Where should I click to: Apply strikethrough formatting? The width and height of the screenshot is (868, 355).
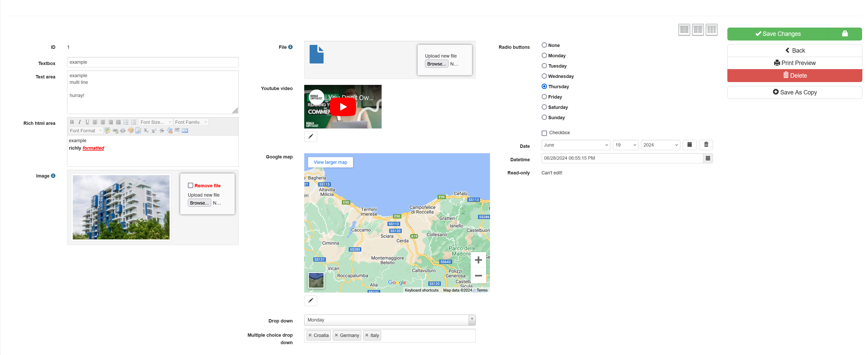coord(162,131)
